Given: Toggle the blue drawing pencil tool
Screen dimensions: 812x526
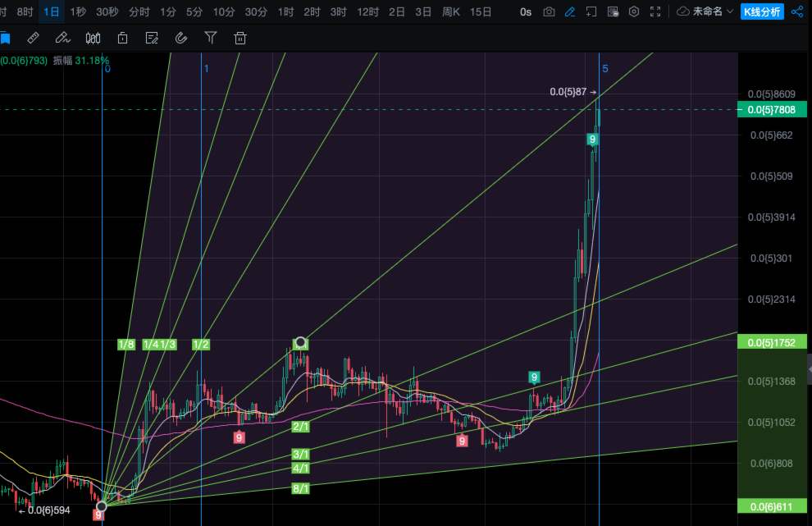Looking at the screenshot, I should (570, 12).
